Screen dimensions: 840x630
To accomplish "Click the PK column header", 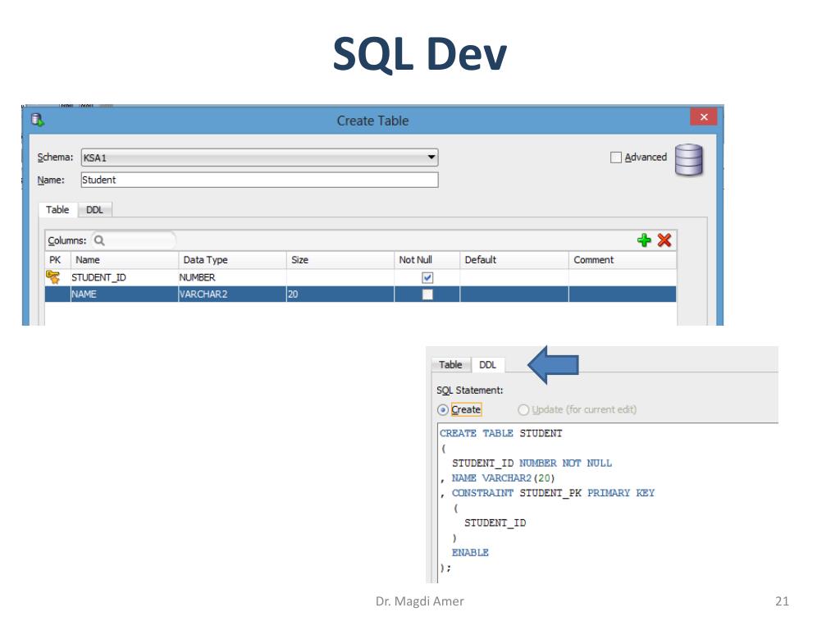I will pos(58,260).
